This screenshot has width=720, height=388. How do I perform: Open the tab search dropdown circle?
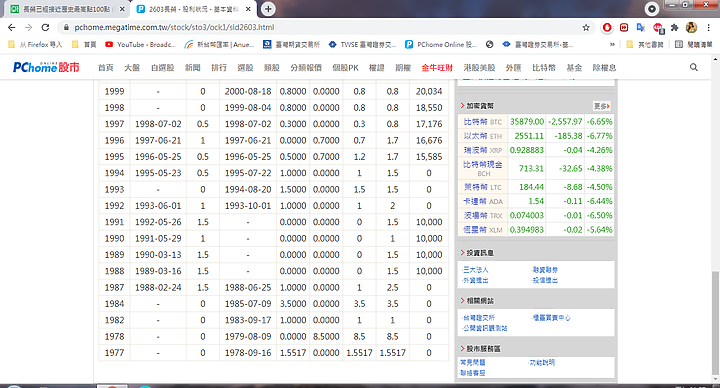[652, 9]
